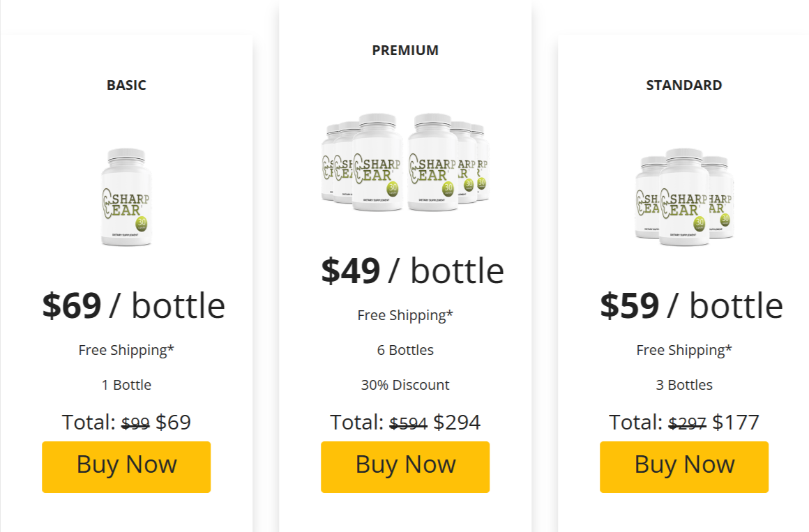Click the Total $177 price under Standard
The image size is (809, 532).
736,422
